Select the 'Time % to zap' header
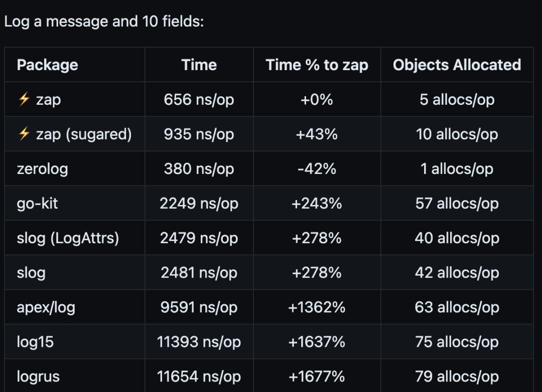542x392 pixels. click(x=317, y=65)
